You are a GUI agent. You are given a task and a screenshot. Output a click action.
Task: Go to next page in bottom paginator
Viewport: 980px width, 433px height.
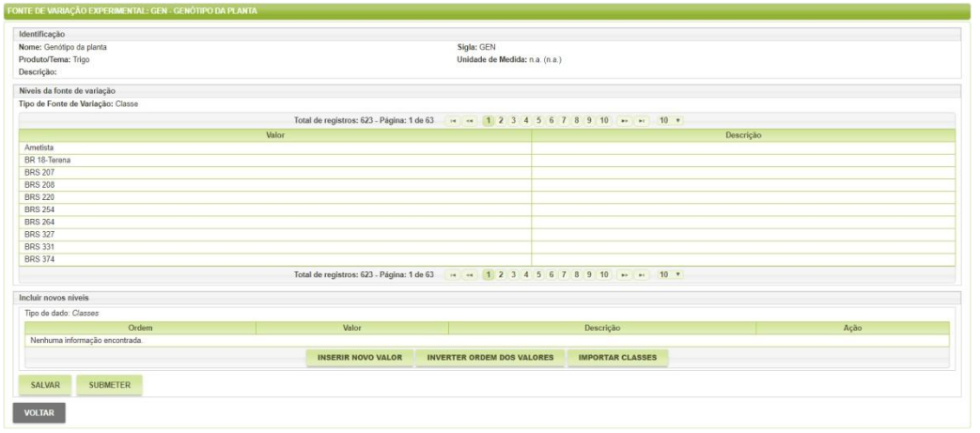624,275
